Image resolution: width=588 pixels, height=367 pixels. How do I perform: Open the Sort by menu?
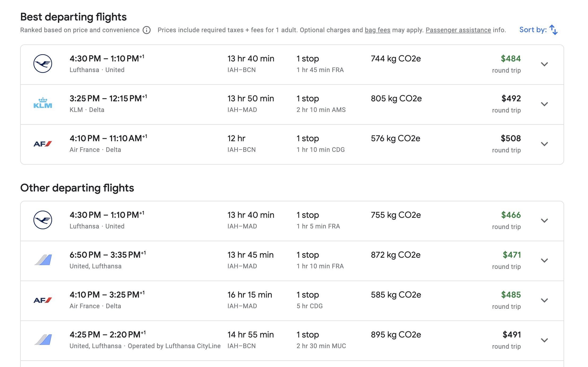point(532,30)
